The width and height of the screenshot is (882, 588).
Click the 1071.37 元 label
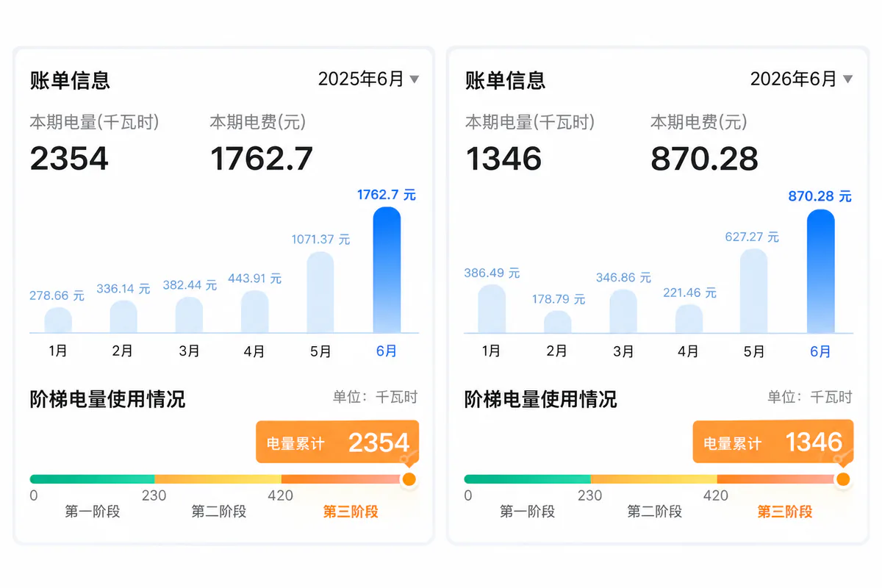(320, 240)
